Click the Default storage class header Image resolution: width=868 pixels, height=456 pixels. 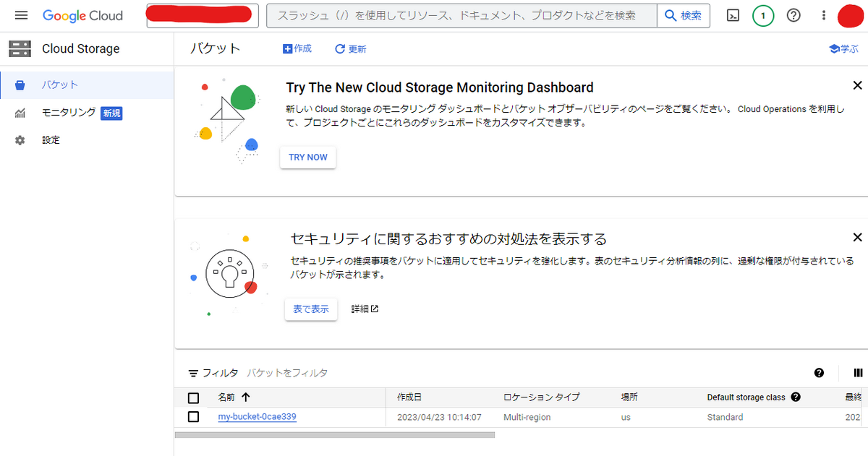746,397
